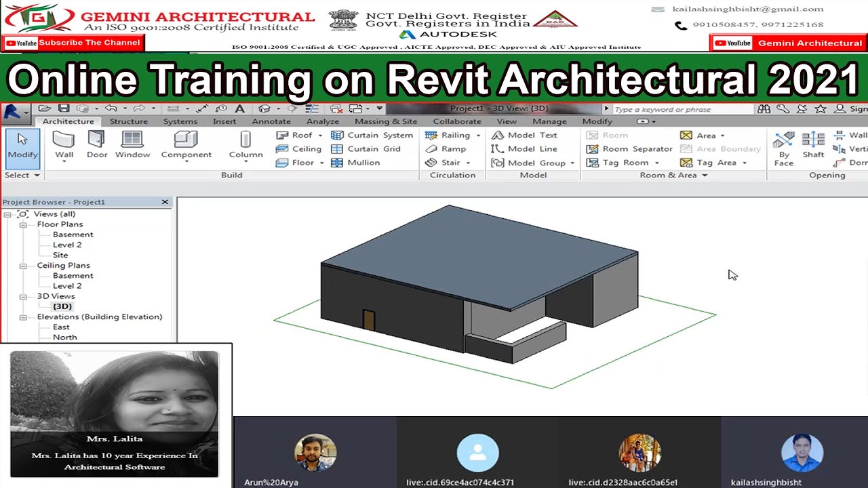This screenshot has height=488, width=868.
Task: Open the Area tool dropdown arrow
Action: [x=722, y=136]
